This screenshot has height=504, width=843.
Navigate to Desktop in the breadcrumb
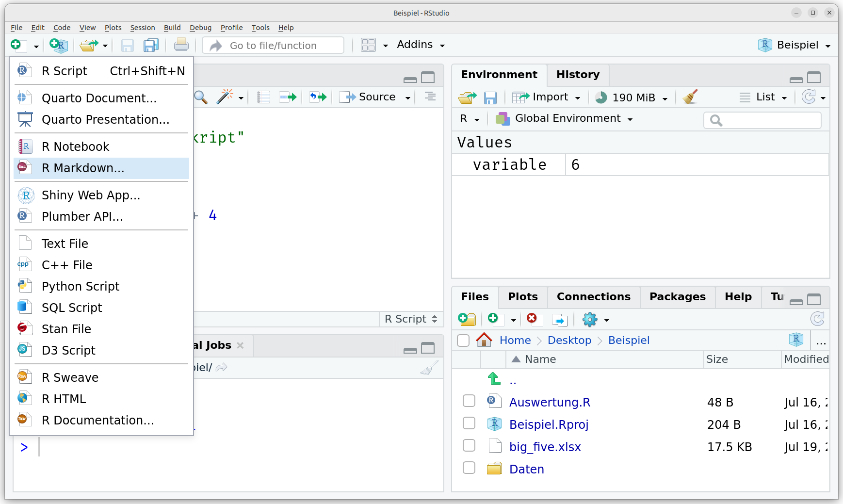[x=569, y=340]
